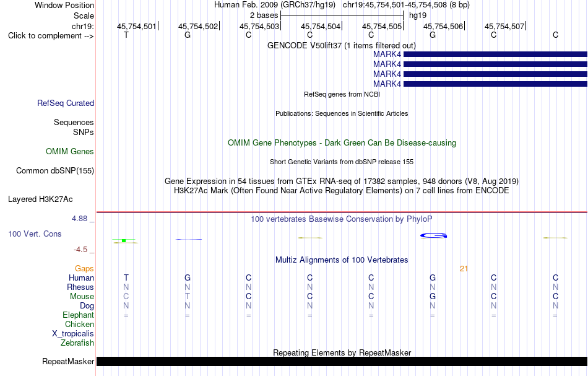Image resolution: width=588 pixels, height=376 pixels.
Task: Click the Elephant species label
Action: click(x=78, y=315)
